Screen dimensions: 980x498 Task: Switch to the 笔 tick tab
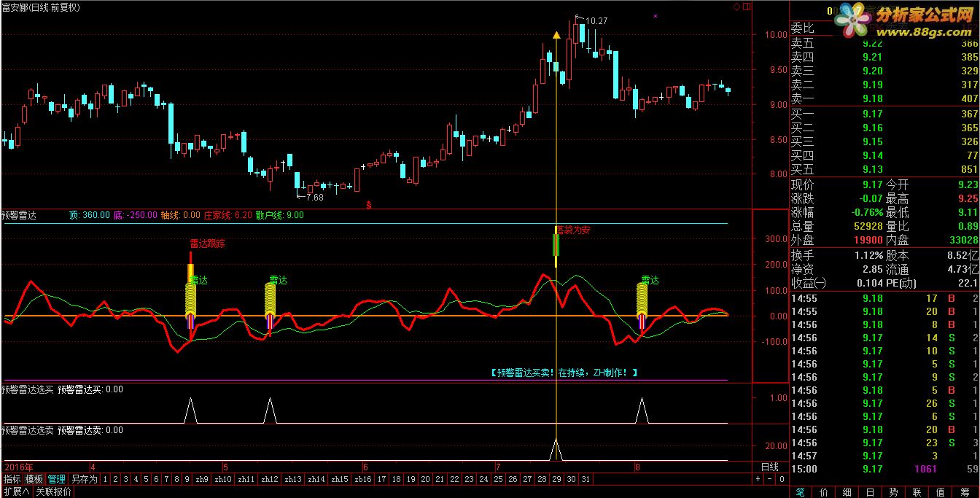[800, 492]
